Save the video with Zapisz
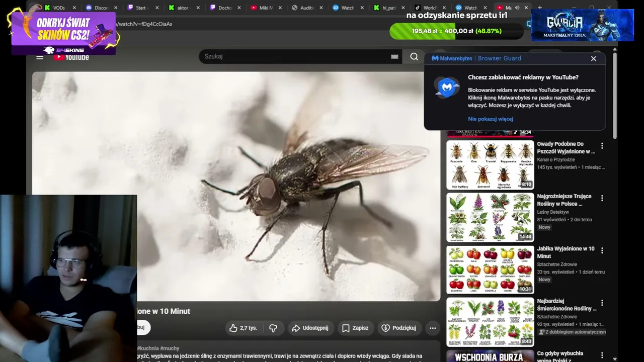 point(355,328)
